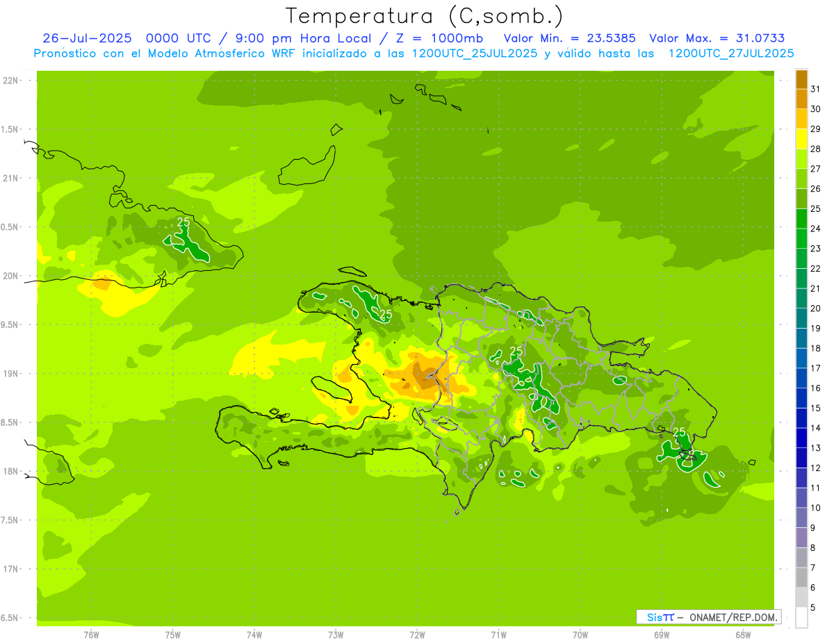The width and height of the screenshot is (834, 644).
Task: Click the "71W" longitude label
Action: 499,634
